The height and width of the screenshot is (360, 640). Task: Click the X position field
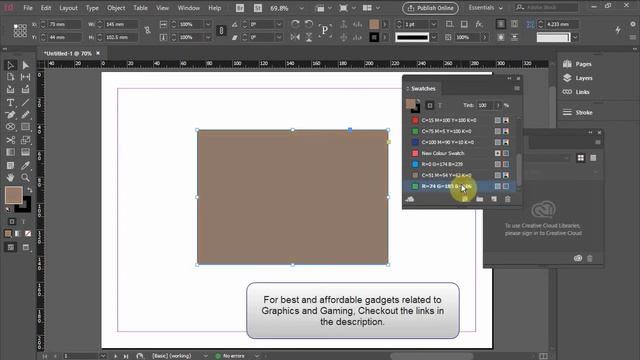point(64,24)
